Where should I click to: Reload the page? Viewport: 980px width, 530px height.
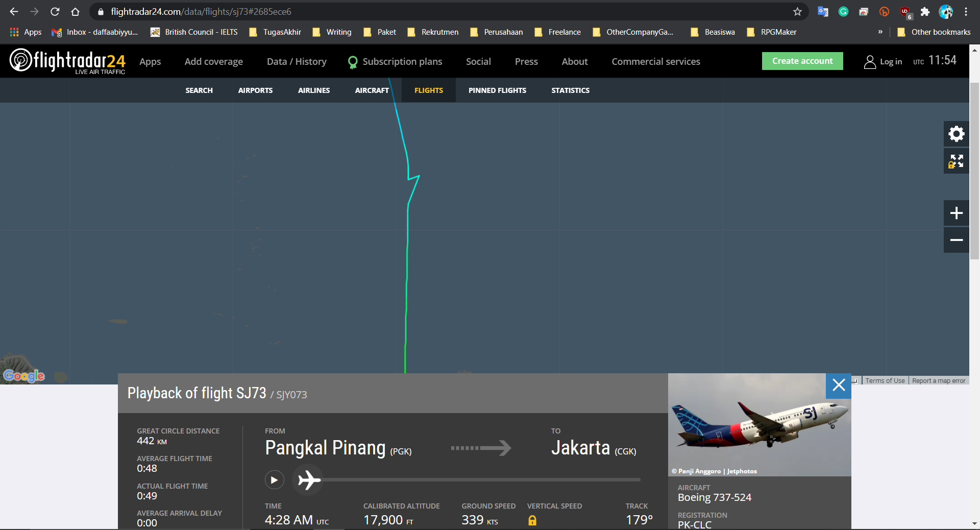pos(55,11)
